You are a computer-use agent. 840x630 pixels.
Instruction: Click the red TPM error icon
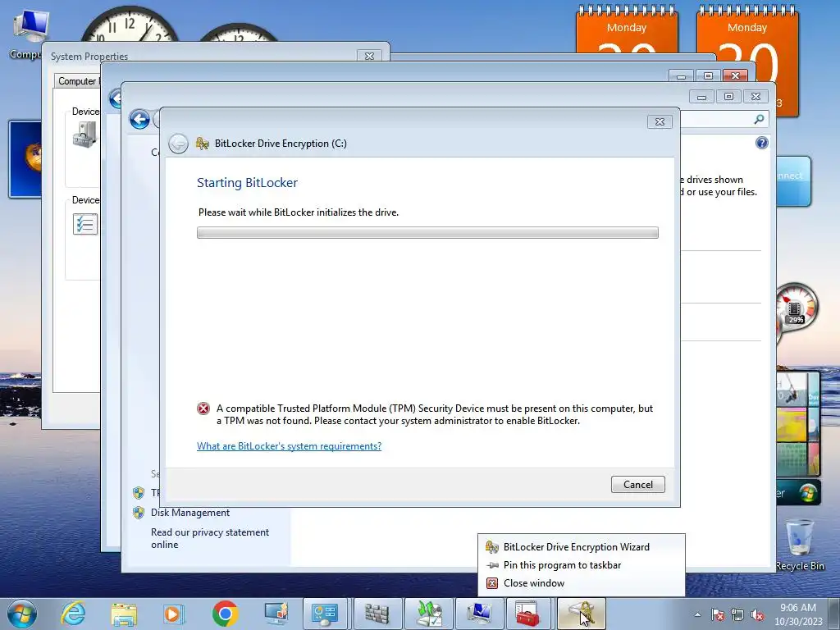point(203,409)
